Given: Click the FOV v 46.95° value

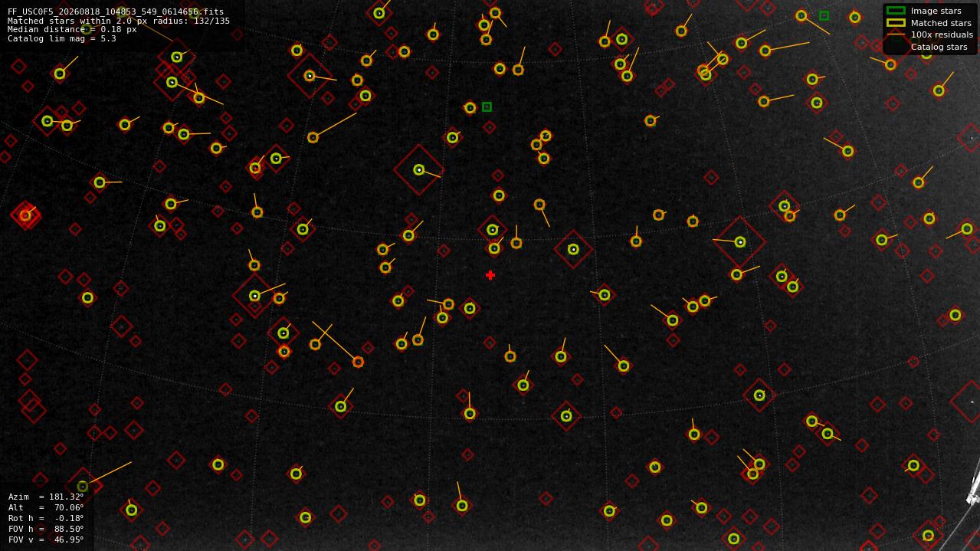Looking at the screenshot, I should [69, 540].
